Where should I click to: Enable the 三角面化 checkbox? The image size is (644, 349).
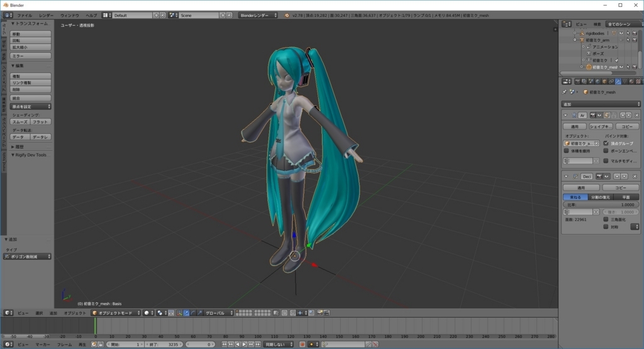606,219
